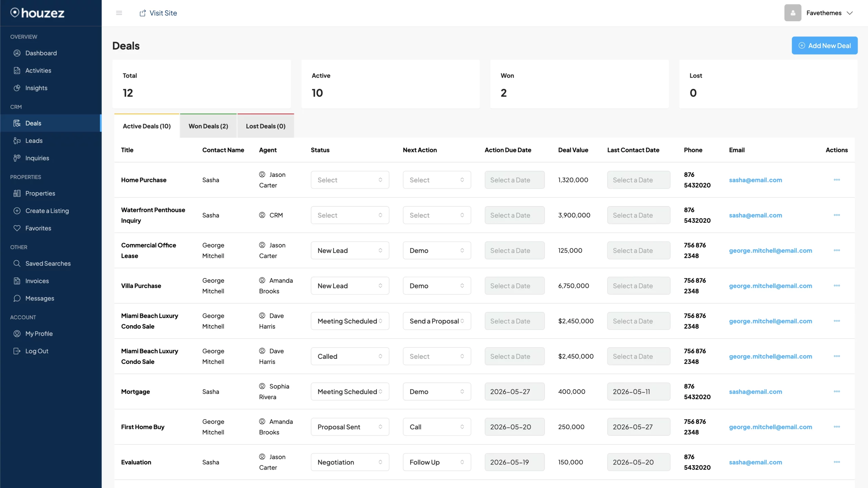Click the 2026-05-19 action due date for Evaluation
This screenshot has width=868, height=488.
(514, 462)
